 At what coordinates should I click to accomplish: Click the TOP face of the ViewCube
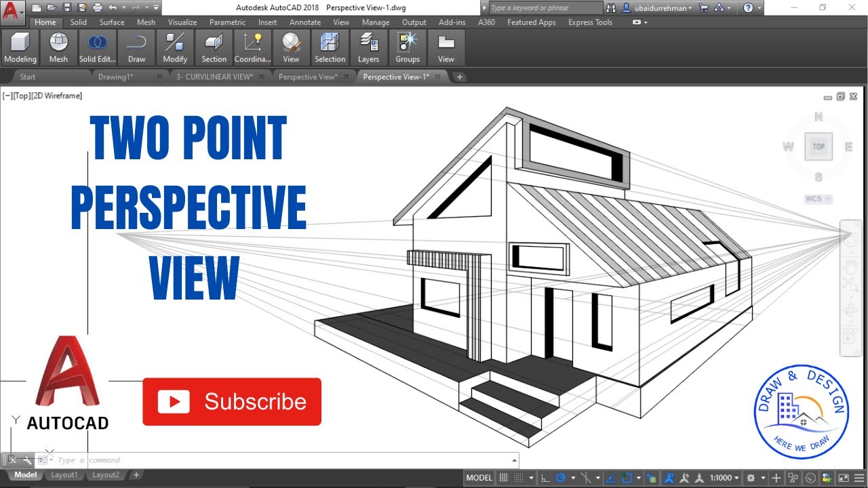(x=818, y=146)
